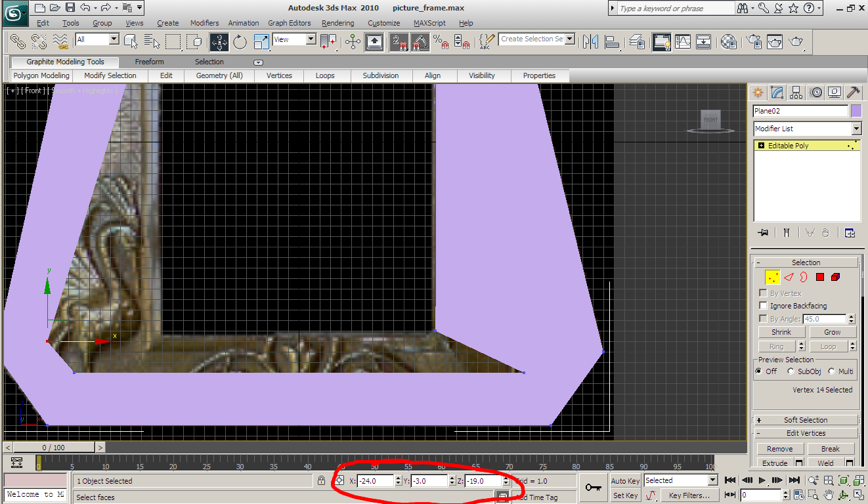This screenshot has height=504, width=868.
Task: Expand the Soft Selection rollout
Action: 806,420
